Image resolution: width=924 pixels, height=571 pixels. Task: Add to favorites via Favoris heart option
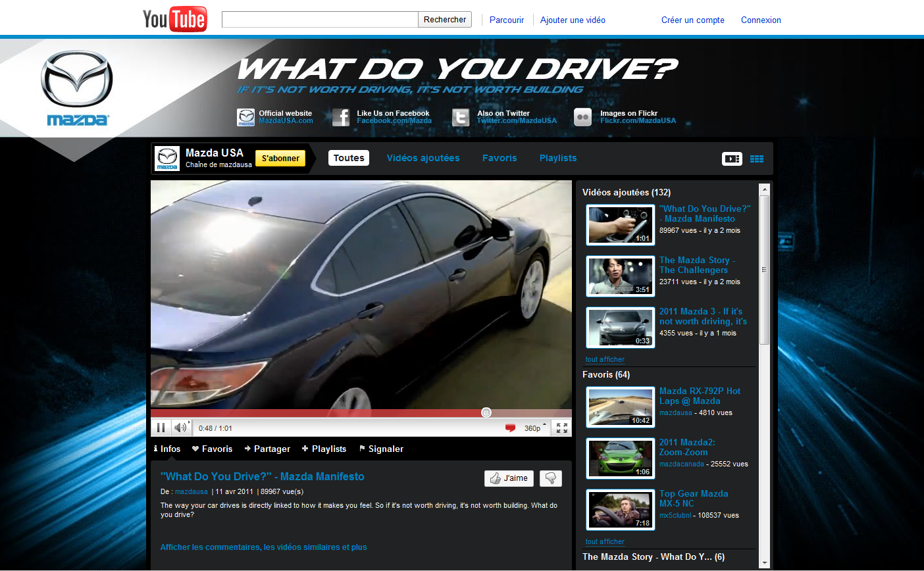[x=212, y=449]
